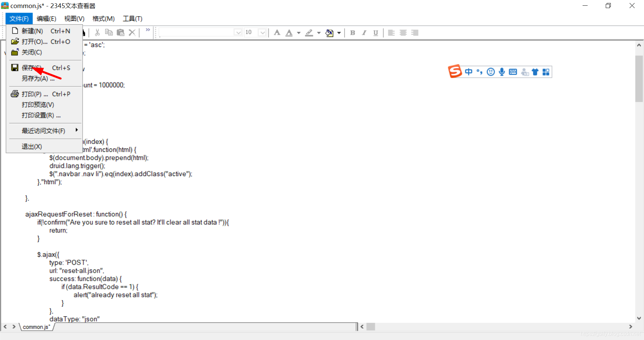Click horizontal scrollbar left arrow
This screenshot has height=340, width=644.
[362, 327]
